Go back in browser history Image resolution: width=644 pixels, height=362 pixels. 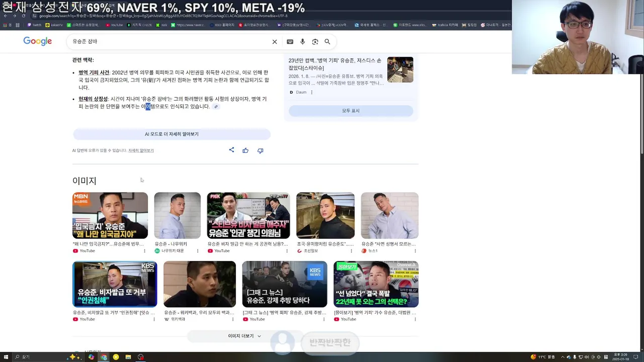point(5,16)
